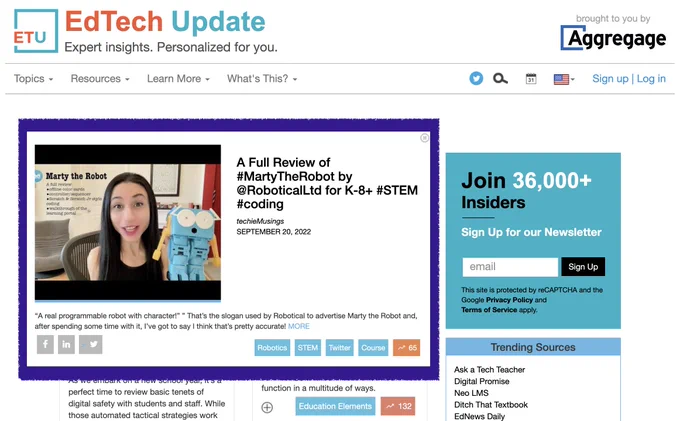
Task: Expand the Learn More menu
Action: (x=178, y=79)
